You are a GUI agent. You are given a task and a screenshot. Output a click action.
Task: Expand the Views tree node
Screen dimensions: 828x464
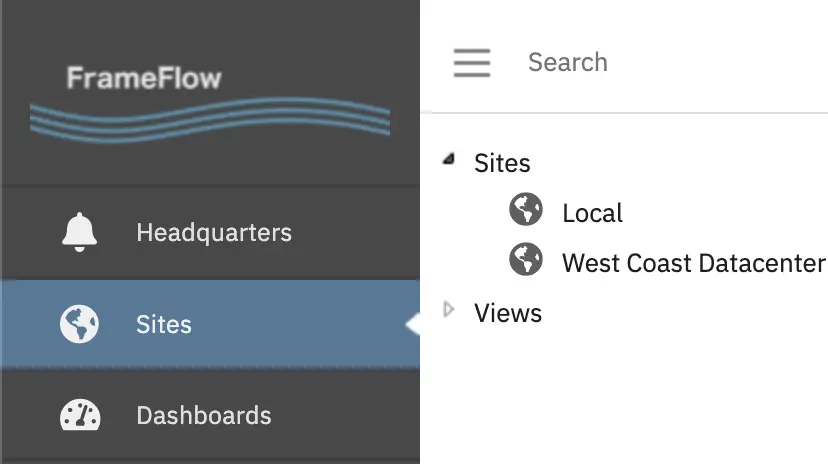coord(449,309)
